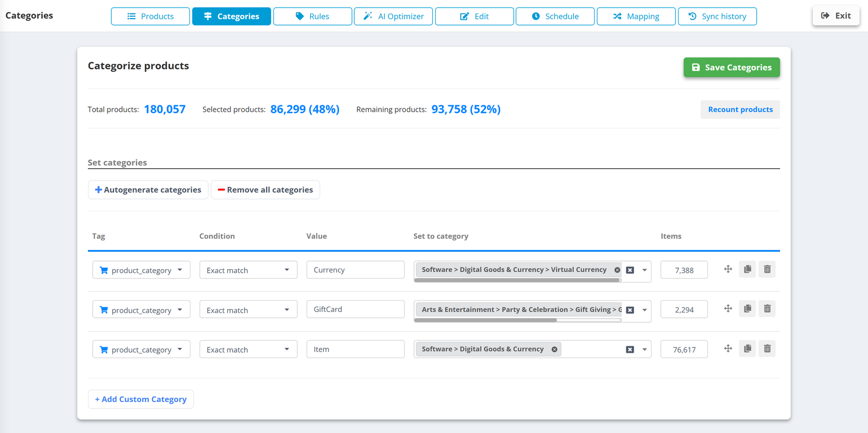
Task: Go to the AI Optimizer tab
Action: pos(393,16)
